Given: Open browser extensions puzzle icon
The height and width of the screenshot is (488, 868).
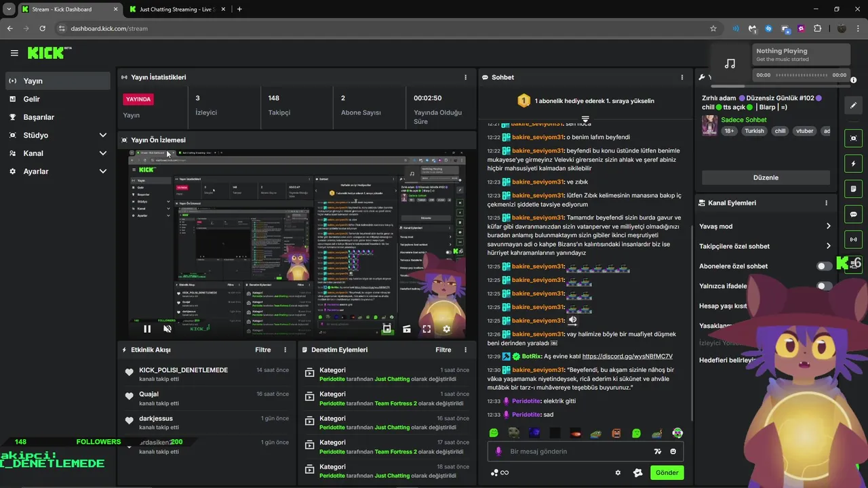Looking at the screenshot, I should click(x=817, y=28).
